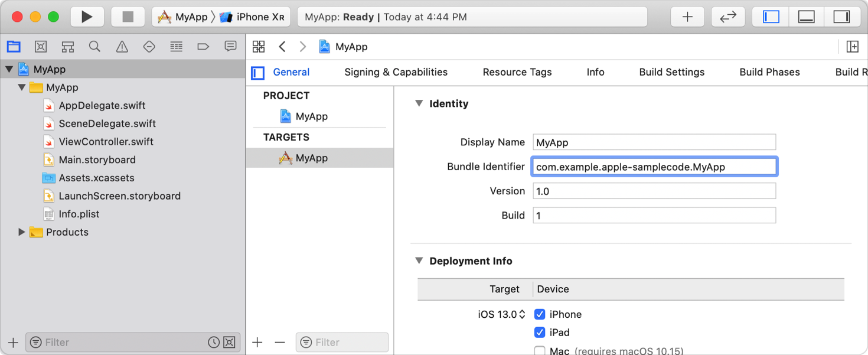Show the Source Control navigator
868x355 pixels.
coord(41,47)
